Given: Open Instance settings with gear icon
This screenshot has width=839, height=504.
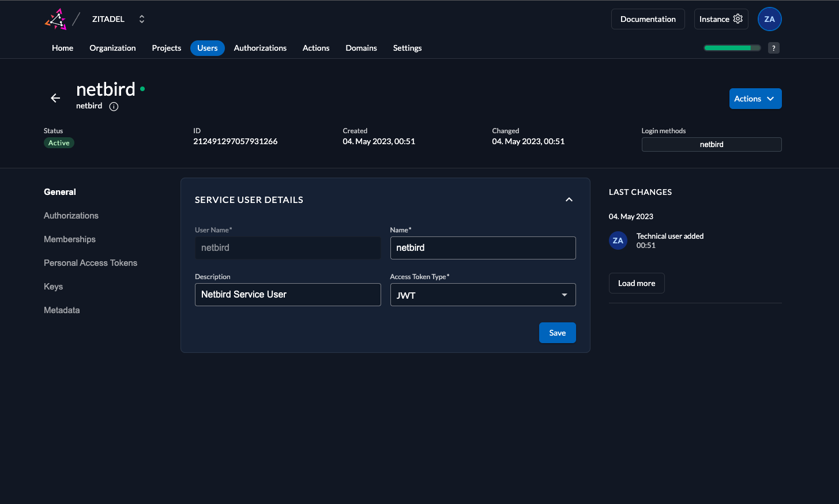Looking at the screenshot, I should pos(721,19).
